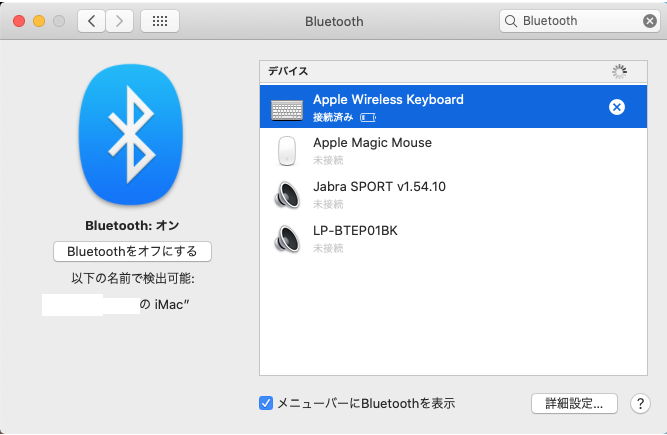Click the Jabra SPORT speaker icon

point(287,195)
